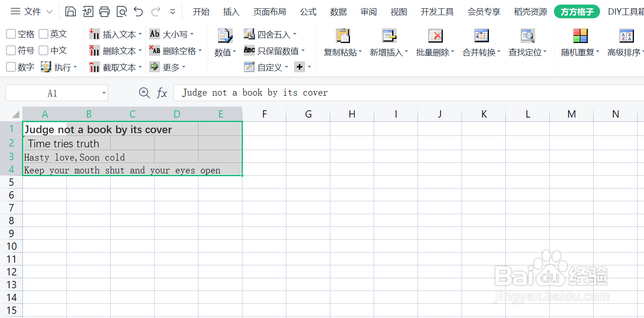Select row header 5
Image resolution: width=644 pixels, height=318 pixels.
[11, 182]
